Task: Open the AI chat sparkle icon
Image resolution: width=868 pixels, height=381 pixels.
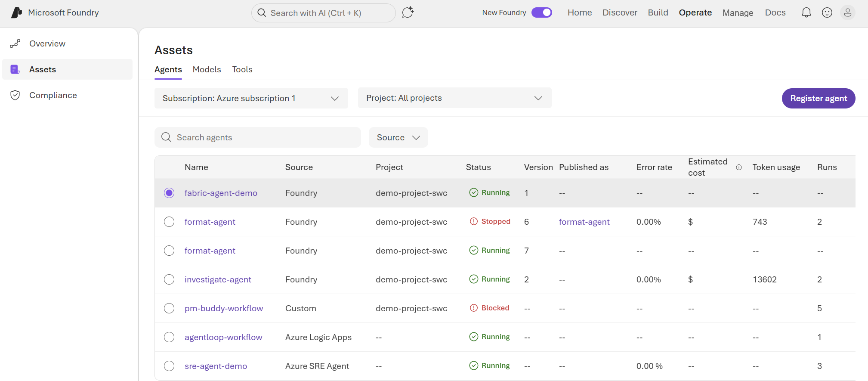Action: 408,12
